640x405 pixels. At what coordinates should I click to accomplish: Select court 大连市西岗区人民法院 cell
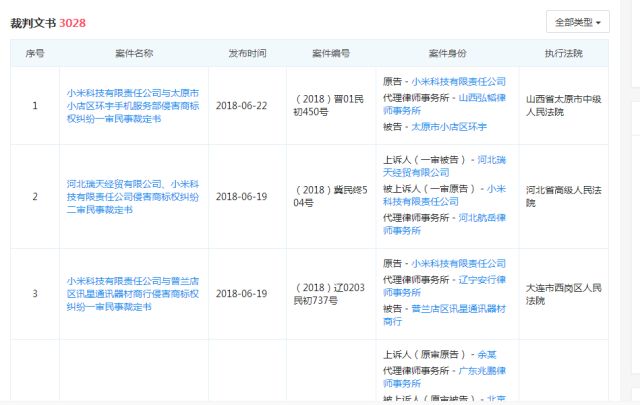pyautogui.click(x=564, y=294)
